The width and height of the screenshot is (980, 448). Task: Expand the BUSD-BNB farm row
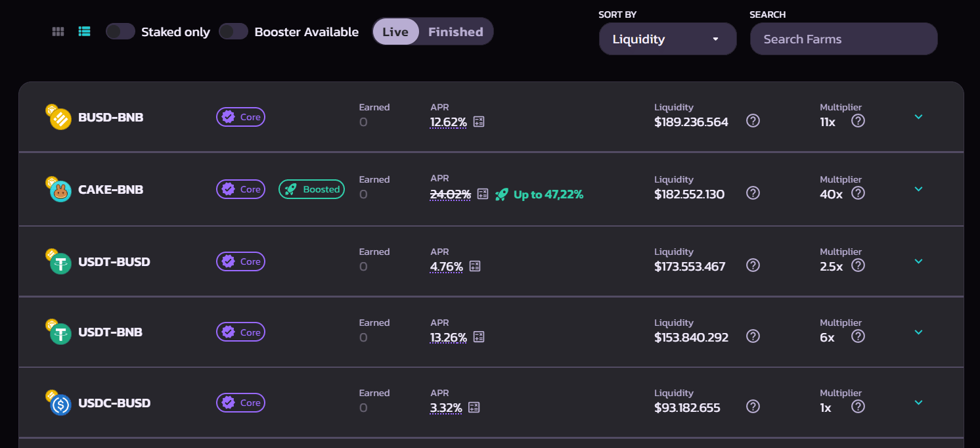[918, 117]
